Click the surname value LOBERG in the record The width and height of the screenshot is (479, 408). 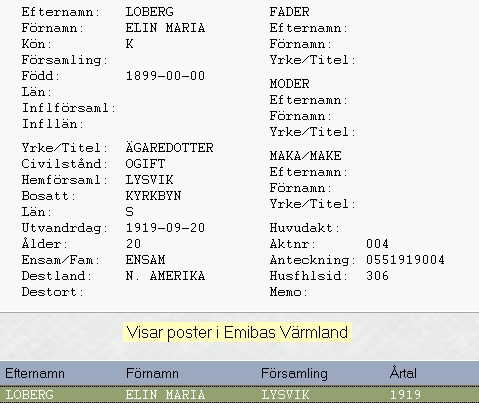tap(149, 12)
